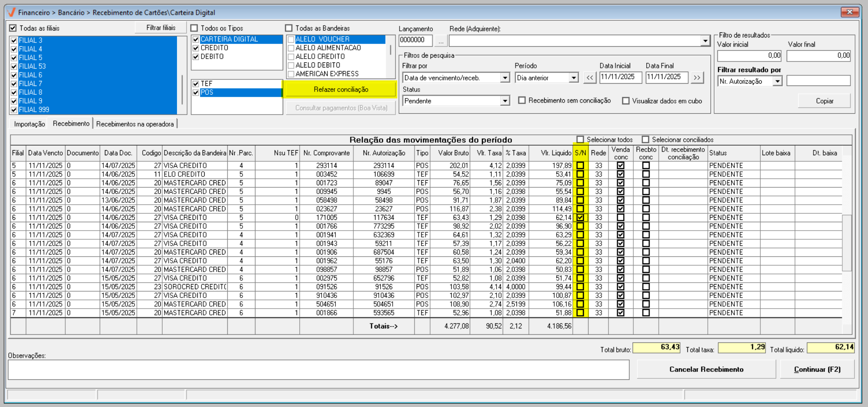
Task: Click the Observações text field
Action: click(x=318, y=370)
